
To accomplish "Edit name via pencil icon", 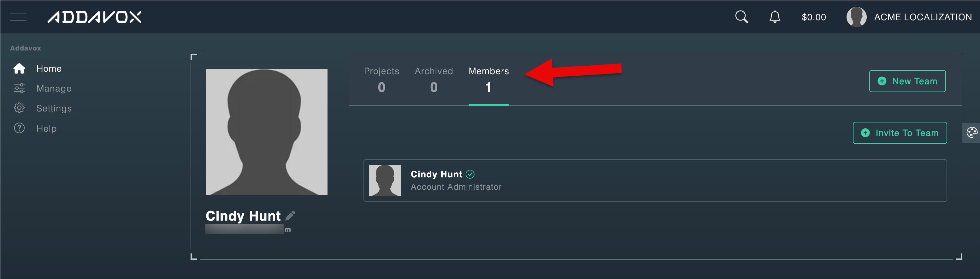I will (x=290, y=216).
